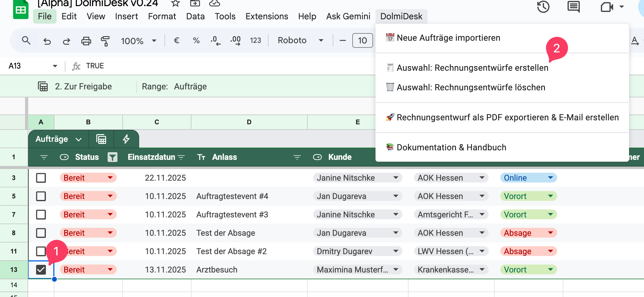Open version history clock icon
644x297 pixels.
tap(543, 7)
